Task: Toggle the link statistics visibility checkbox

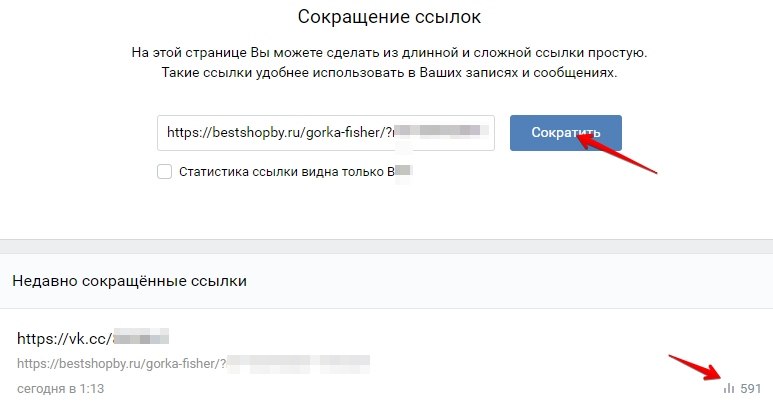Action: click(165, 171)
